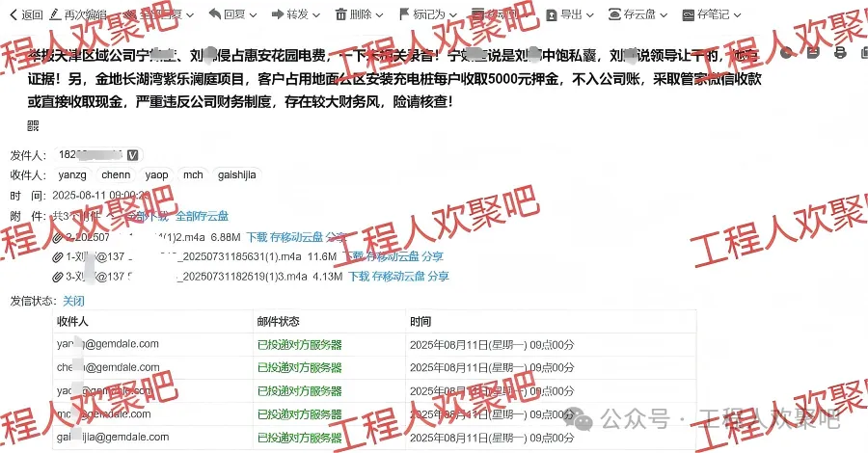Image resolution: width=868 pixels, height=453 pixels.
Task: Open the 移动到 dropdown arrow
Action: coord(527,15)
